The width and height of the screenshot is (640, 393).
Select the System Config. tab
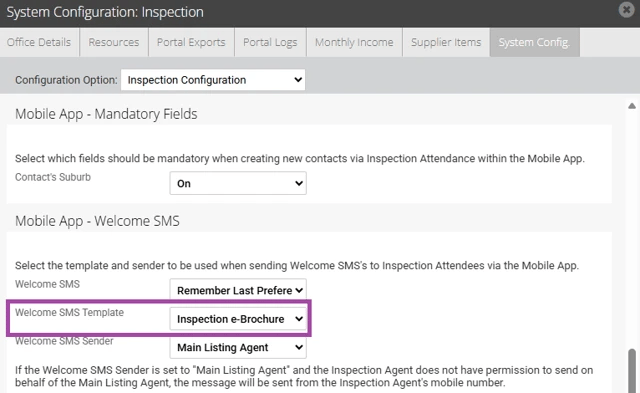point(534,42)
